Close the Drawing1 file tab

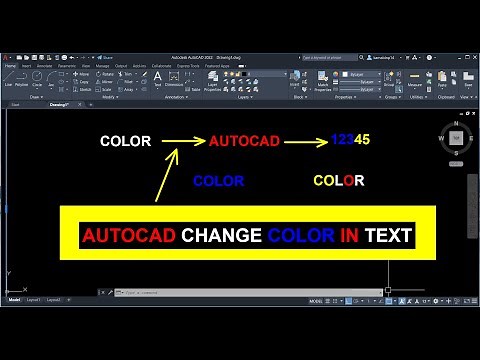80,104
